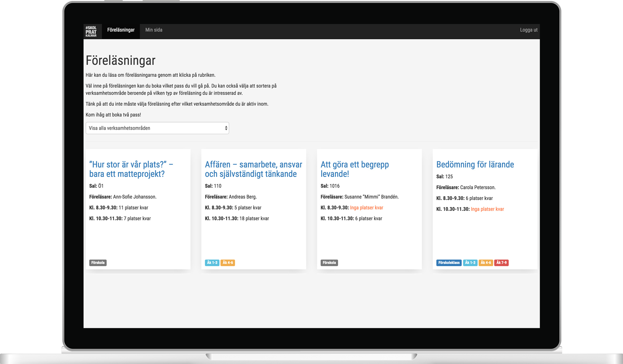Click Förskola badge on the begrepp levande card

click(329, 263)
